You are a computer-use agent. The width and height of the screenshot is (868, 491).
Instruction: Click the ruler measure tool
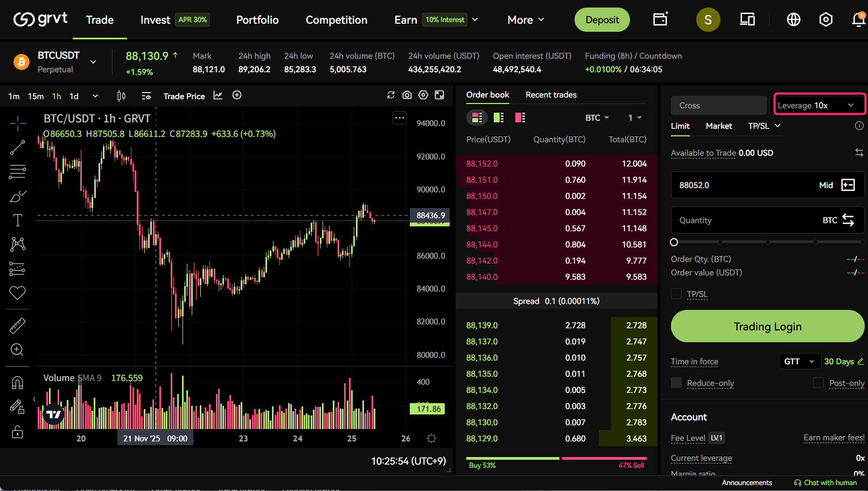17,326
